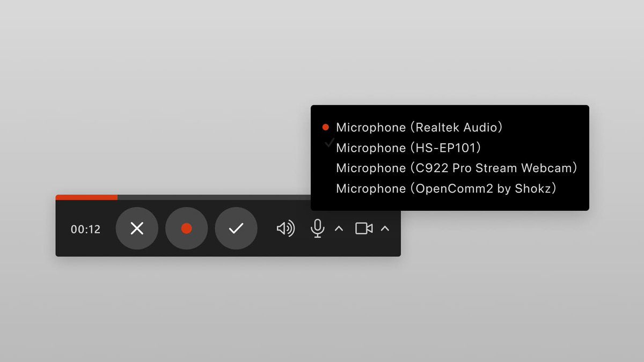The width and height of the screenshot is (644, 362).
Task: Choose Microphone (HS-EP101) as input
Action: click(409, 147)
